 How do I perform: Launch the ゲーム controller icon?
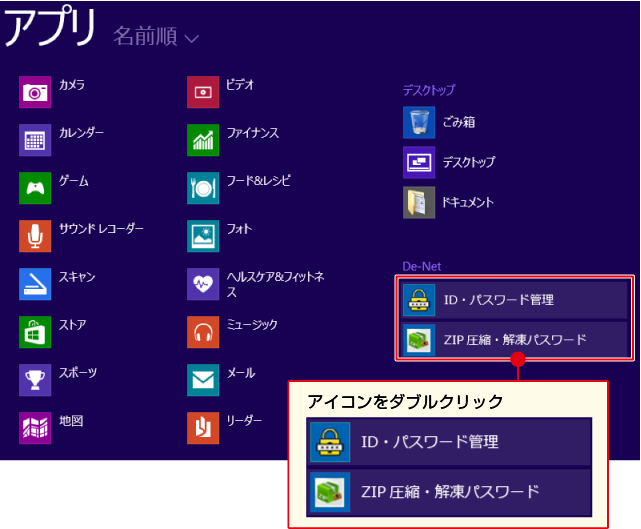(35, 188)
